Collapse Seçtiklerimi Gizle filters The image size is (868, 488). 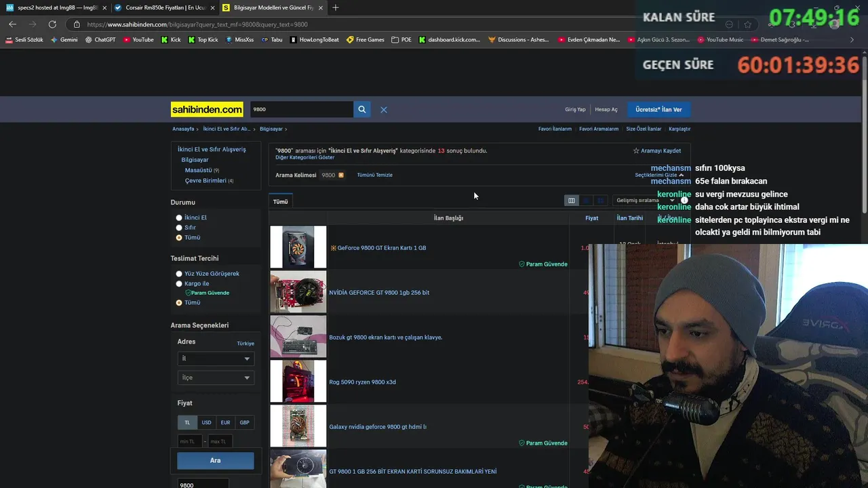pyautogui.click(x=659, y=175)
